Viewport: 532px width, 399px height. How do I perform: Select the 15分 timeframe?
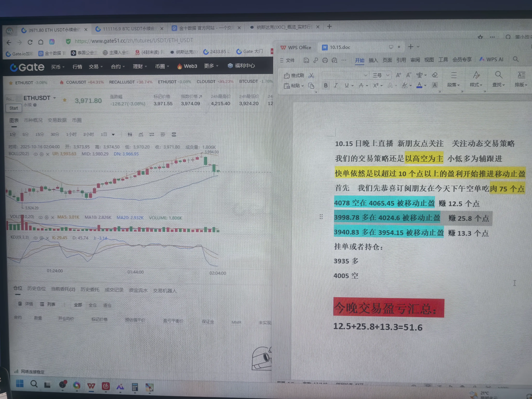39,134
